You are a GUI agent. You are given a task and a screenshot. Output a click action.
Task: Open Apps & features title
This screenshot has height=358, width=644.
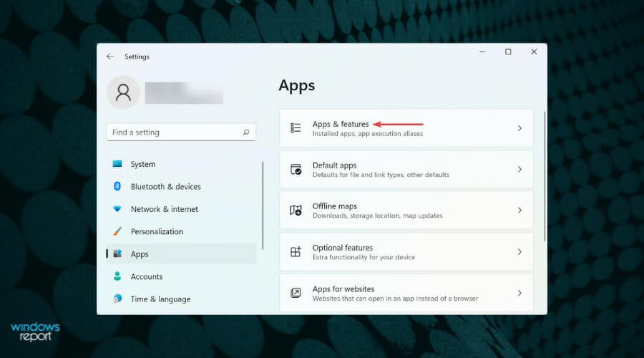pyautogui.click(x=341, y=124)
